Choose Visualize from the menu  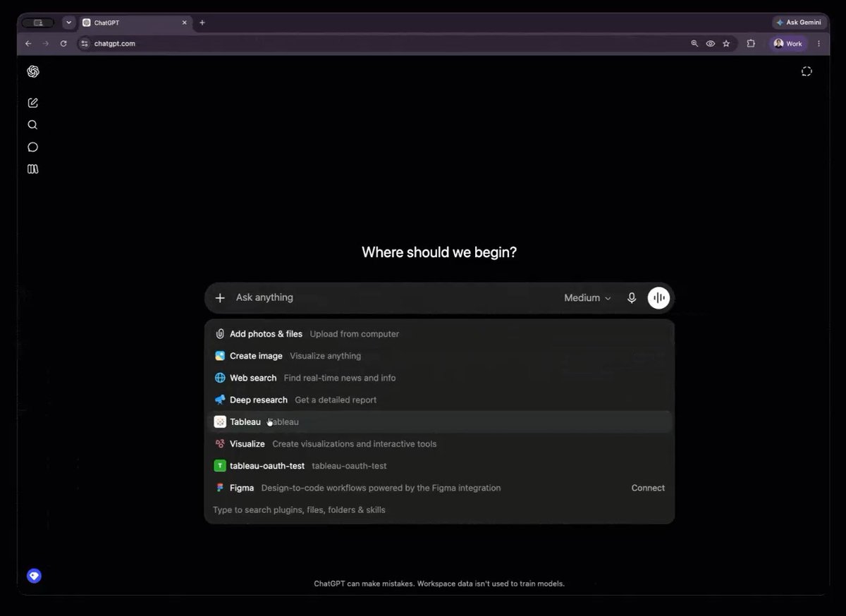pyautogui.click(x=439, y=444)
